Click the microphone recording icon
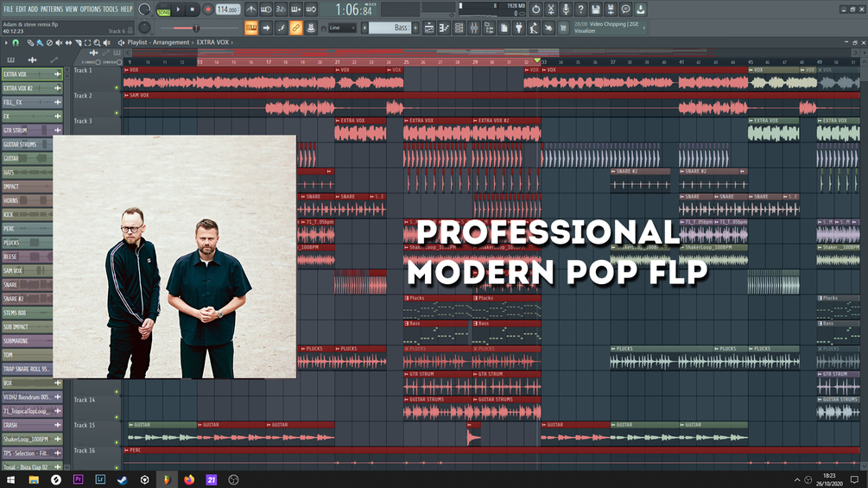The height and width of the screenshot is (488, 868). click(x=566, y=10)
